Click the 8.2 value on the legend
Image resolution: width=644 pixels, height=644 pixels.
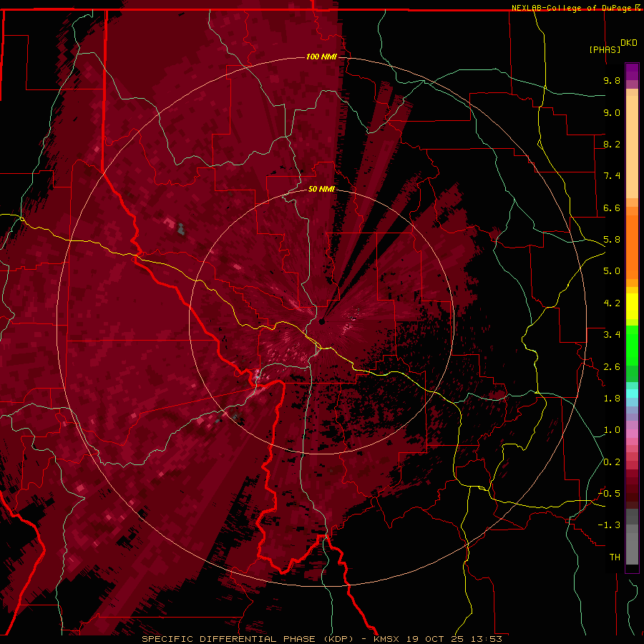pyautogui.click(x=612, y=144)
